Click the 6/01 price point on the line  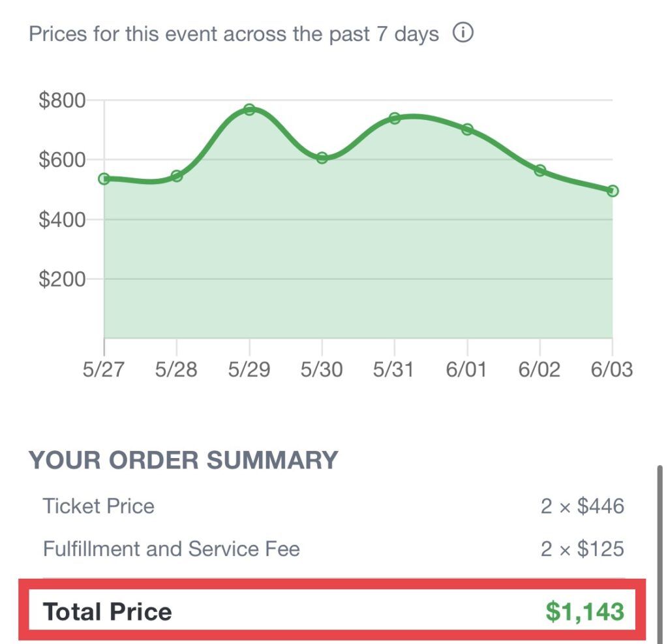coord(467,129)
